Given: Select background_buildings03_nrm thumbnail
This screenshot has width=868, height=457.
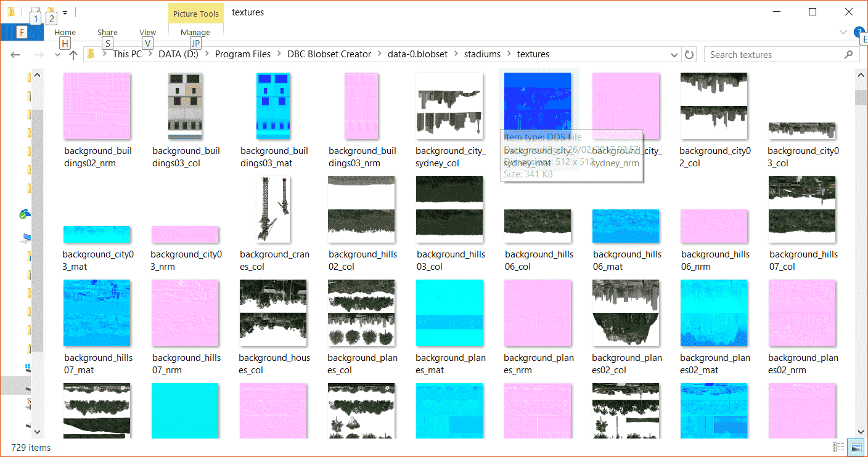Looking at the screenshot, I should pos(362,106).
